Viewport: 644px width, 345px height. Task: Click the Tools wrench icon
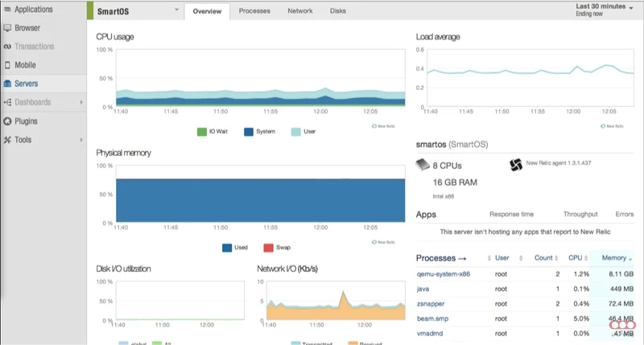pyautogui.click(x=7, y=140)
